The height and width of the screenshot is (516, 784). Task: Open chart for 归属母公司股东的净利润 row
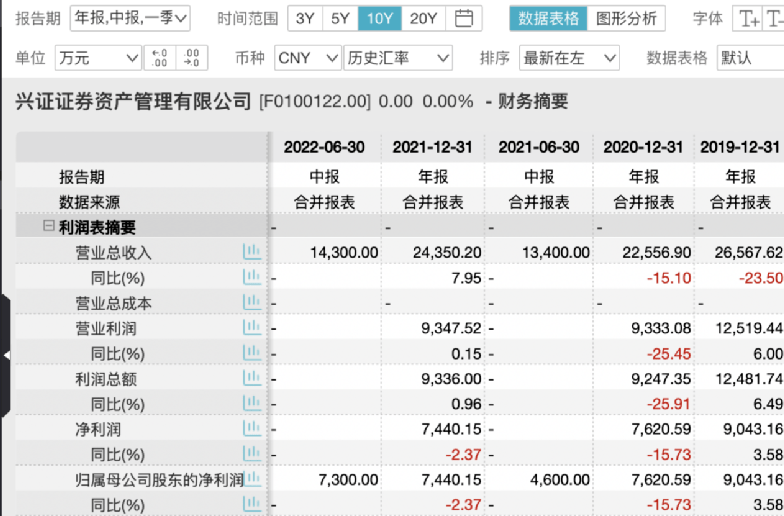252,479
